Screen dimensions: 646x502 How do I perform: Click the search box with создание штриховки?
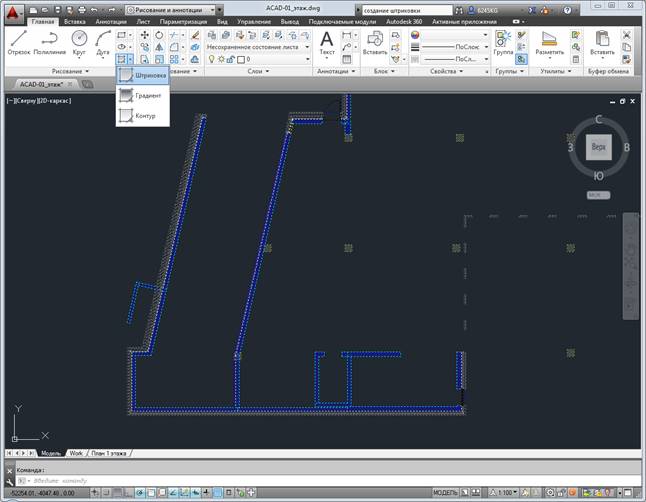pos(406,10)
